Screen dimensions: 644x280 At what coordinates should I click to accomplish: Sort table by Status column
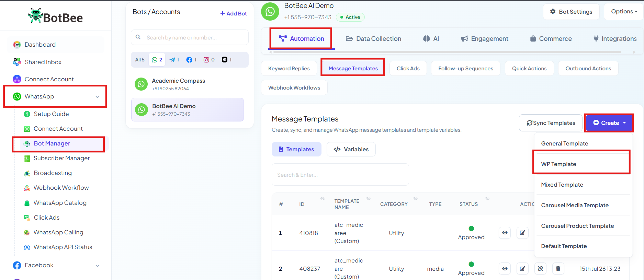tap(487, 199)
